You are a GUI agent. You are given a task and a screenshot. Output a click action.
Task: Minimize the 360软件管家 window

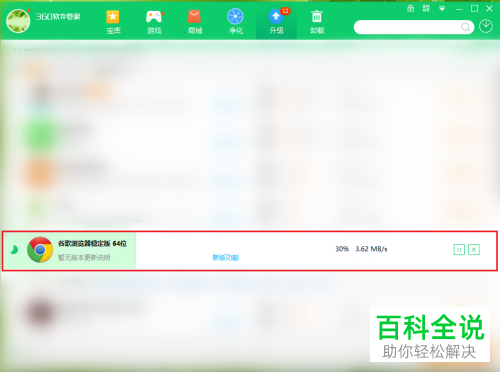[459, 9]
